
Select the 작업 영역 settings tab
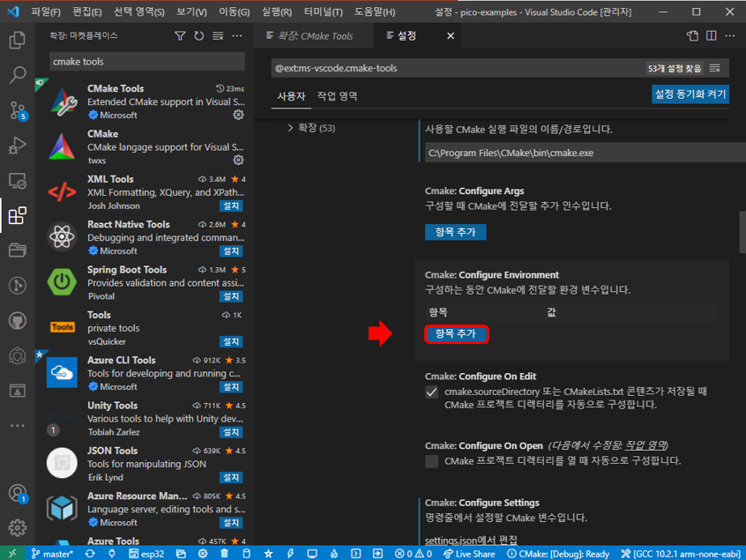pyautogui.click(x=338, y=96)
